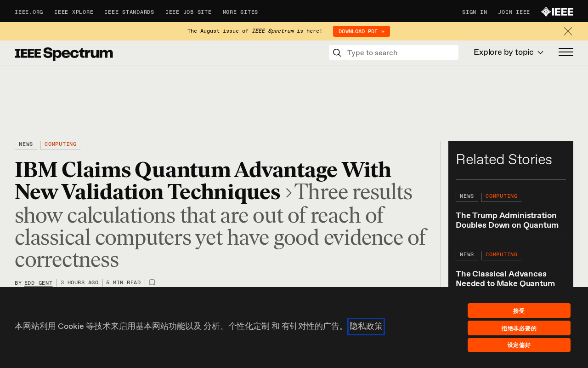Screen dimensions: 588x368
Task: Click News tag above Trump Administration story
Action: click(x=467, y=196)
